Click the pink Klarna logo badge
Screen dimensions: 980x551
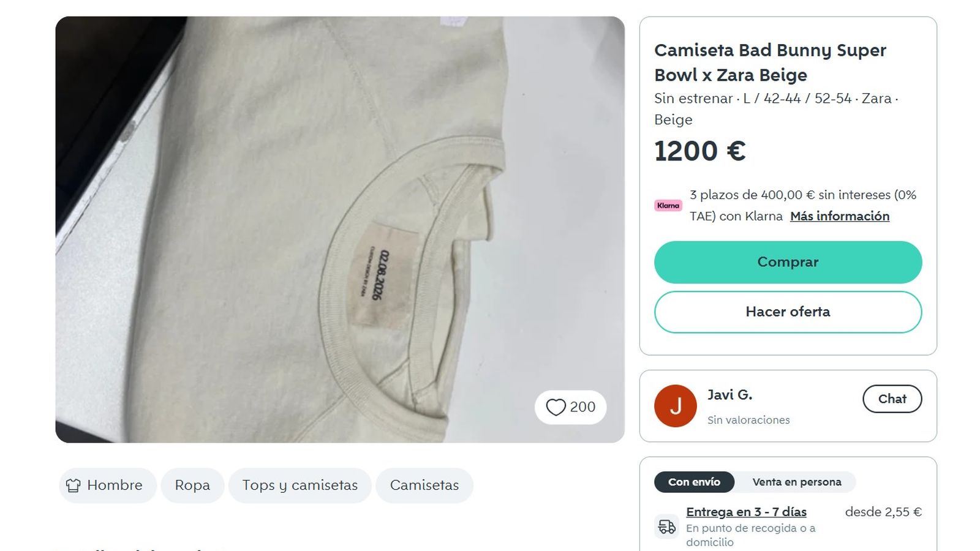pos(668,206)
